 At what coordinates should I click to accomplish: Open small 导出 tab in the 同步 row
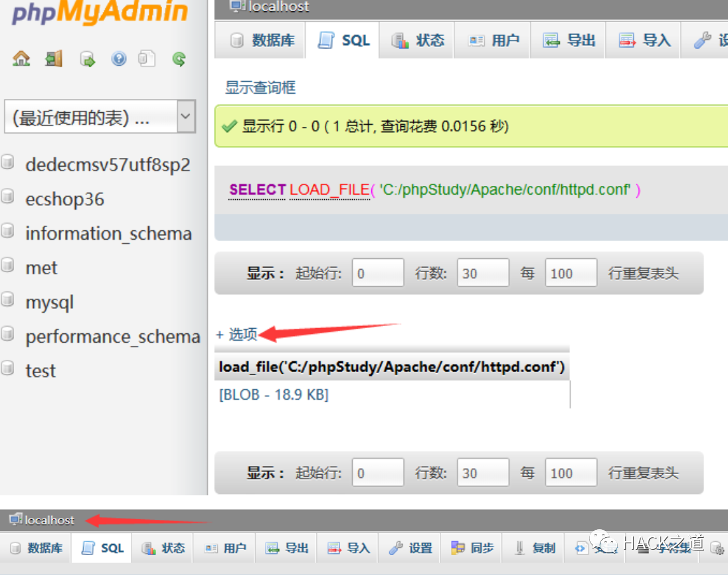pos(286,548)
